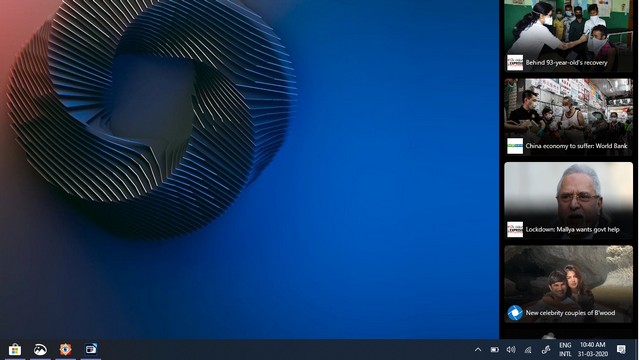Screen dimensions: 640x360
Task: Click the blue round publisher logo on celebrity card
Action: coord(515,313)
